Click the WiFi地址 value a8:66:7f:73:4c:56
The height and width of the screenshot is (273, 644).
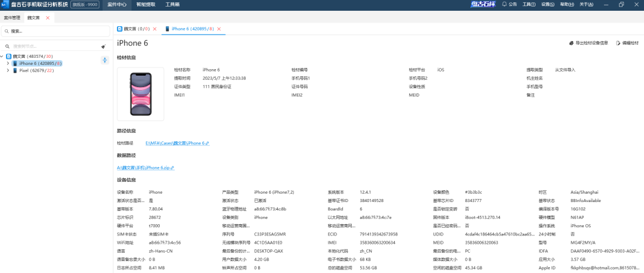(165, 243)
